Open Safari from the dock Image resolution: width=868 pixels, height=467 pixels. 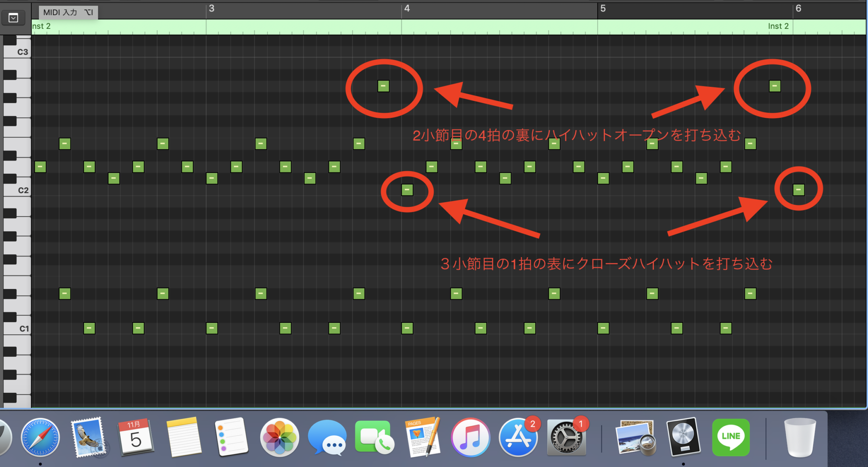40,437
